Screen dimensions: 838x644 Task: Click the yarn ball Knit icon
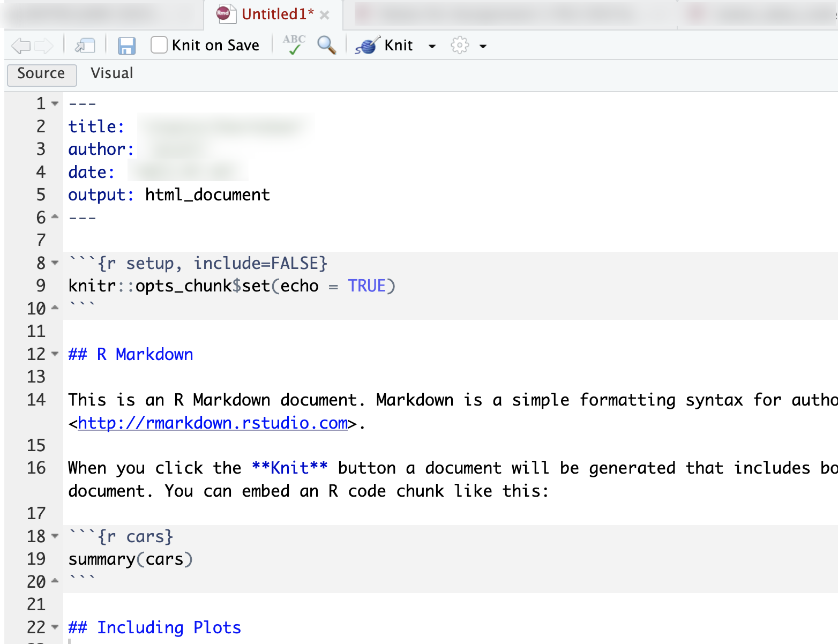click(366, 46)
